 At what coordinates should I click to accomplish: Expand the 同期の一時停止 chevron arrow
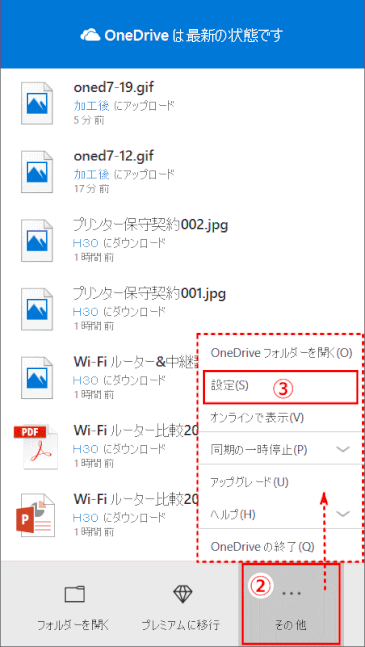(343, 449)
